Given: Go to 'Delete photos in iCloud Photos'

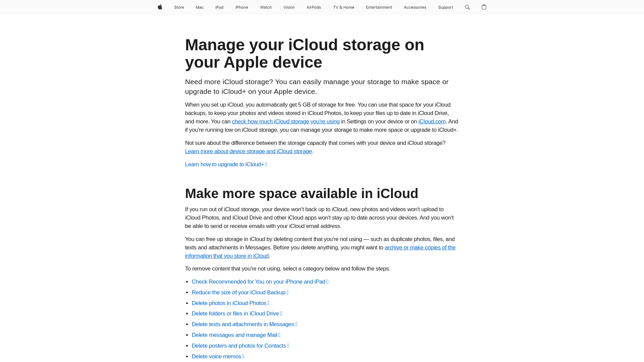Looking at the screenshot, I should 230,303.
